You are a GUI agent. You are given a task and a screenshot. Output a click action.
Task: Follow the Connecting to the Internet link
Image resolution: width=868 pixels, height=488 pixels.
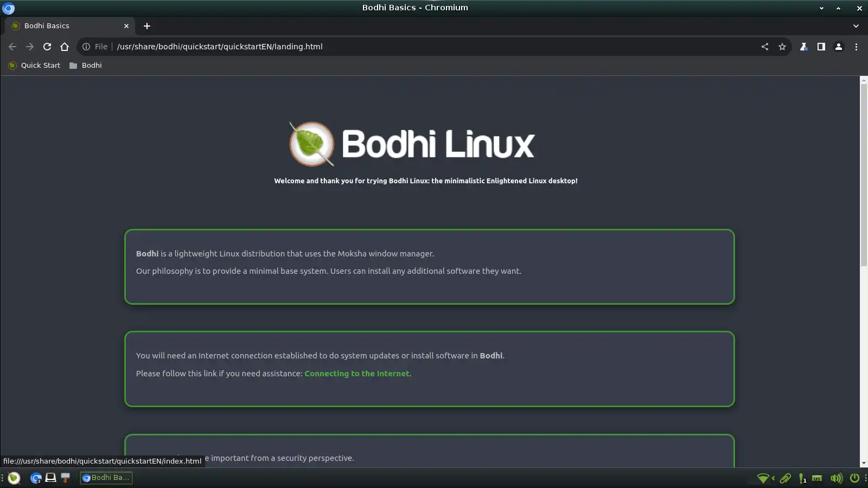tap(356, 373)
